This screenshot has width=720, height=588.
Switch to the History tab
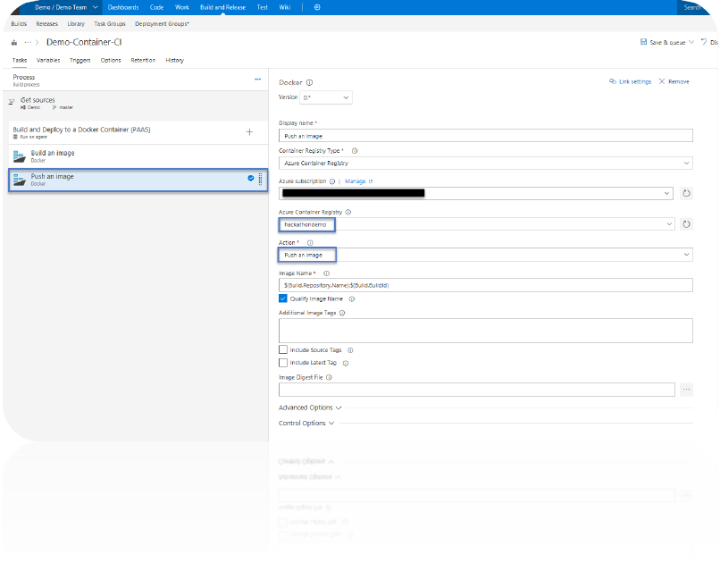click(174, 60)
